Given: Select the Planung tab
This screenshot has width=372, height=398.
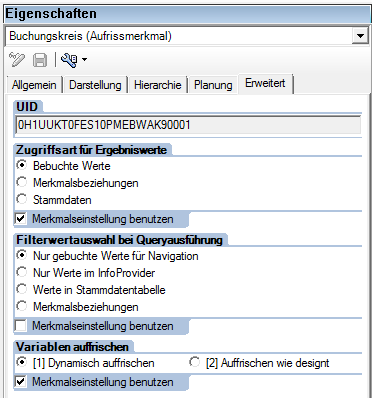Looking at the screenshot, I should 213,85.
